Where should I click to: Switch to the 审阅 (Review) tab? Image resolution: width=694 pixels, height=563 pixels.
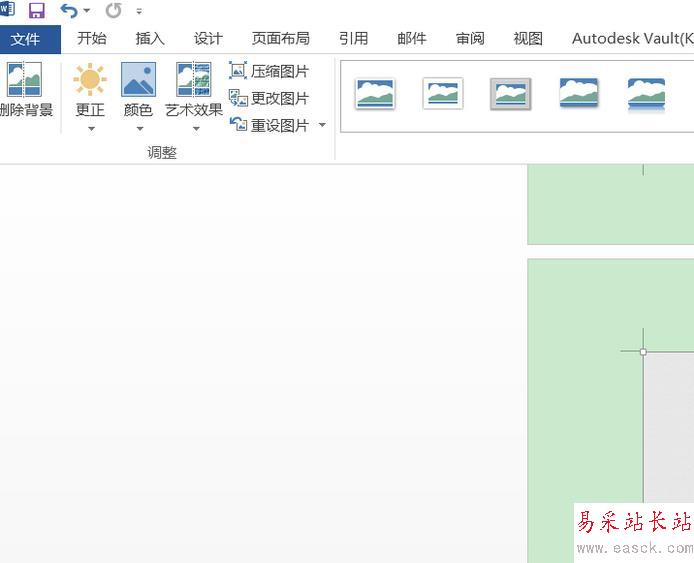point(470,39)
